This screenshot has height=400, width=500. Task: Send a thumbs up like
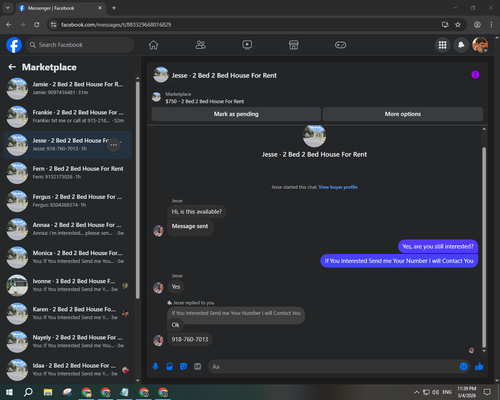tap(479, 367)
